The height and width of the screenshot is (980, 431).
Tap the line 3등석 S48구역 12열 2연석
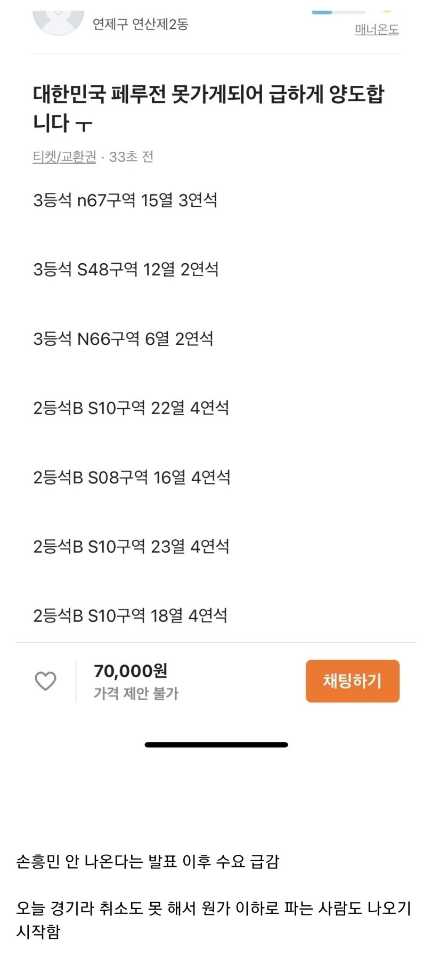126,270
